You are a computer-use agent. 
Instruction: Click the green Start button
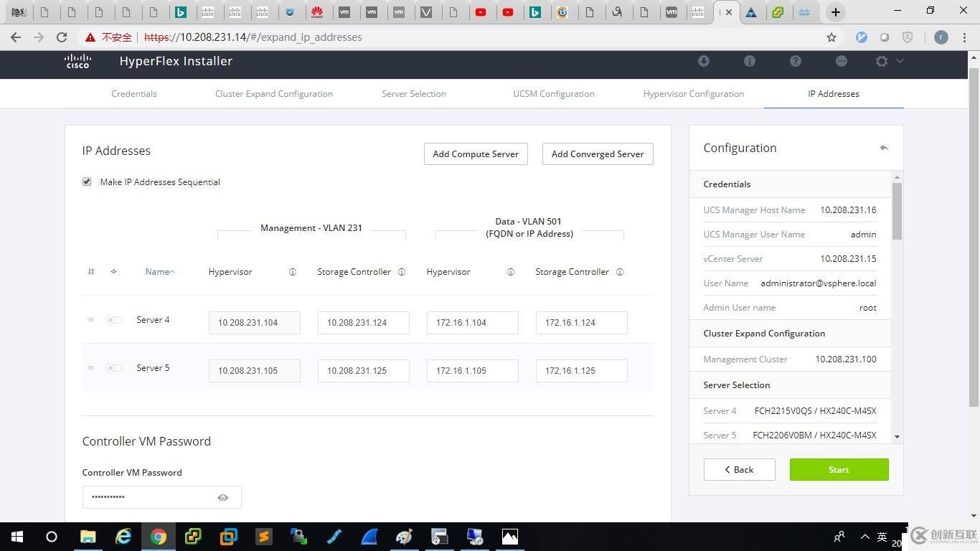839,470
